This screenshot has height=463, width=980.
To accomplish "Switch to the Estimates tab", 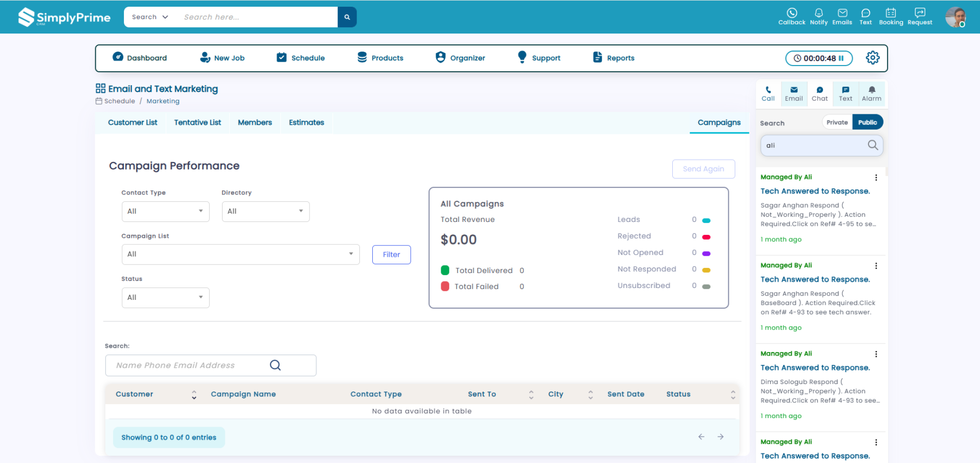I will [306, 122].
